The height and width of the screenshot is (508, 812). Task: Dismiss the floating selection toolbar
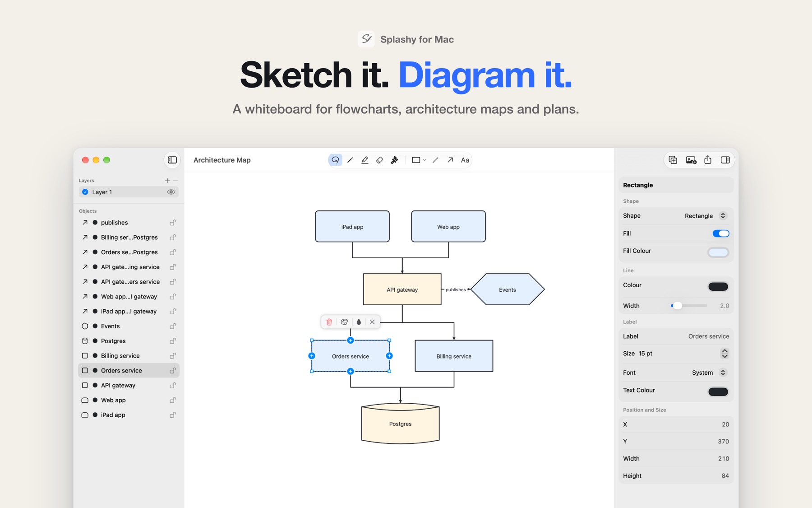pyautogui.click(x=372, y=322)
